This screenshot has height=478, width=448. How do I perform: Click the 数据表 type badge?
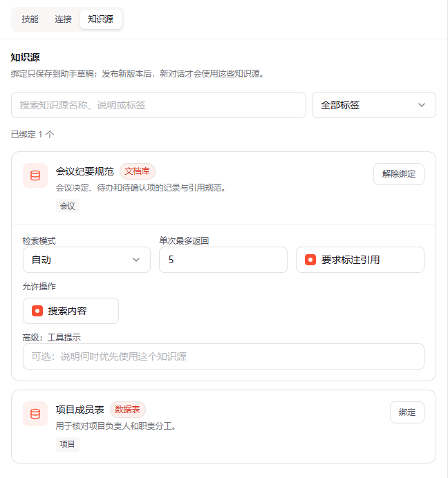(x=128, y=410)
